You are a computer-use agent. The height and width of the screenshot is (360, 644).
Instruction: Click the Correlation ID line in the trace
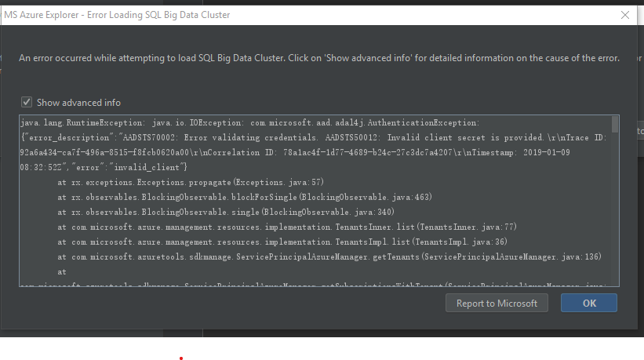295,152
